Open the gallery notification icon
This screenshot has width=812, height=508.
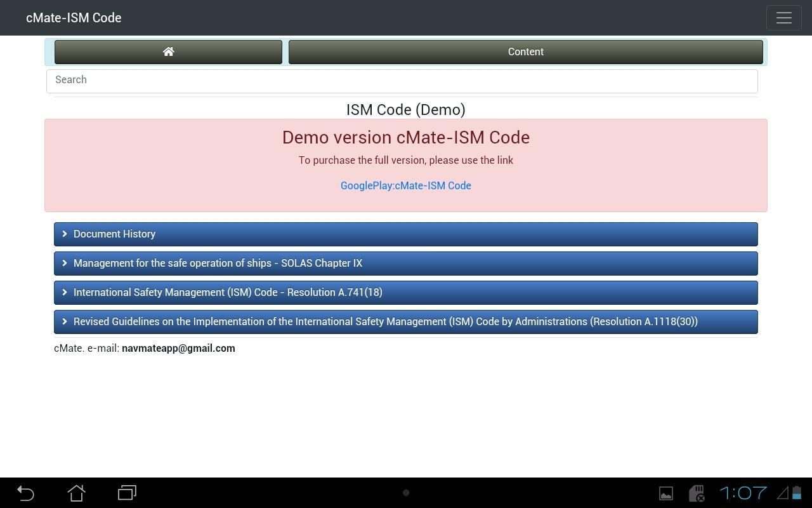[666, 493]
